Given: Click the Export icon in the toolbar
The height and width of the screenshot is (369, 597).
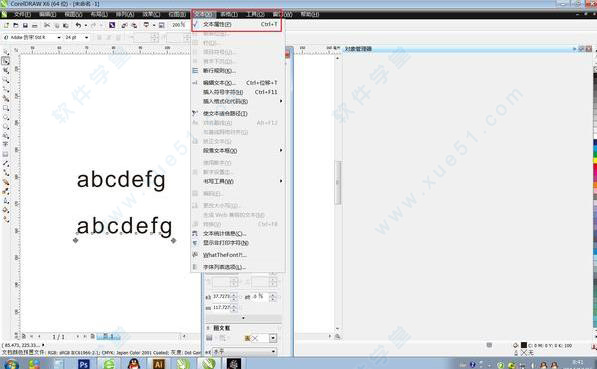Looking at the screenshot, I should tap(134, 25).
